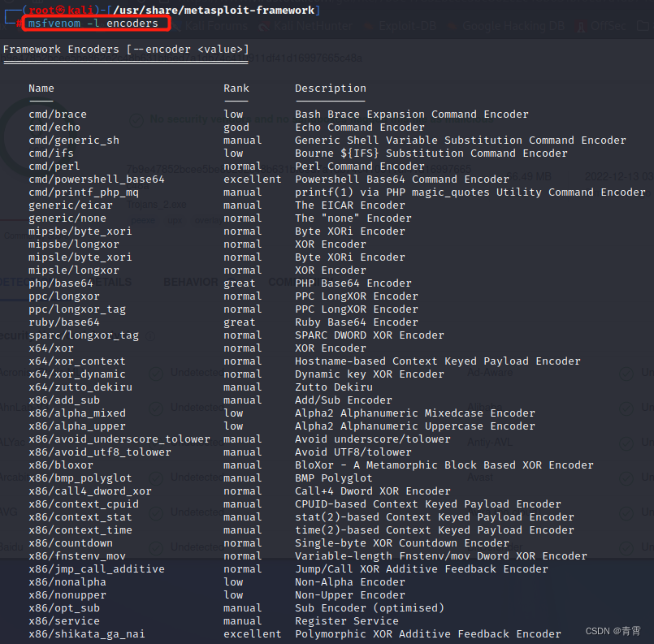Select the 'generic/eicar' encoder name
654x644 pixels.
click(71, 205)
